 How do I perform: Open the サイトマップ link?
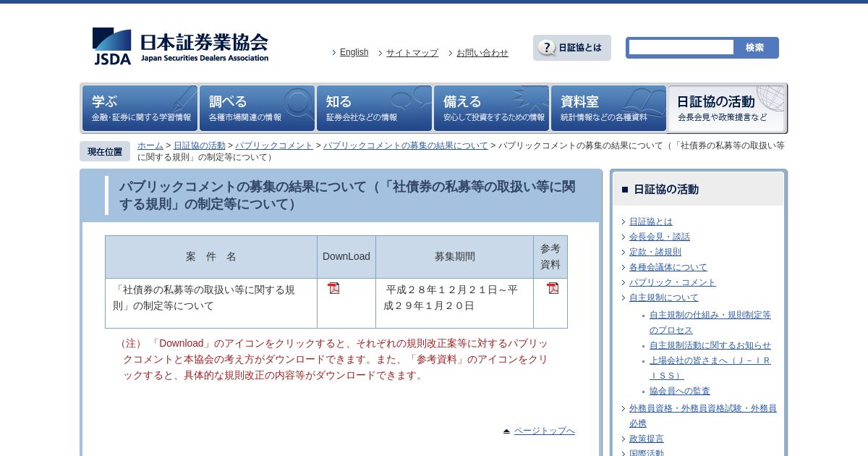[x=412, y=53]
